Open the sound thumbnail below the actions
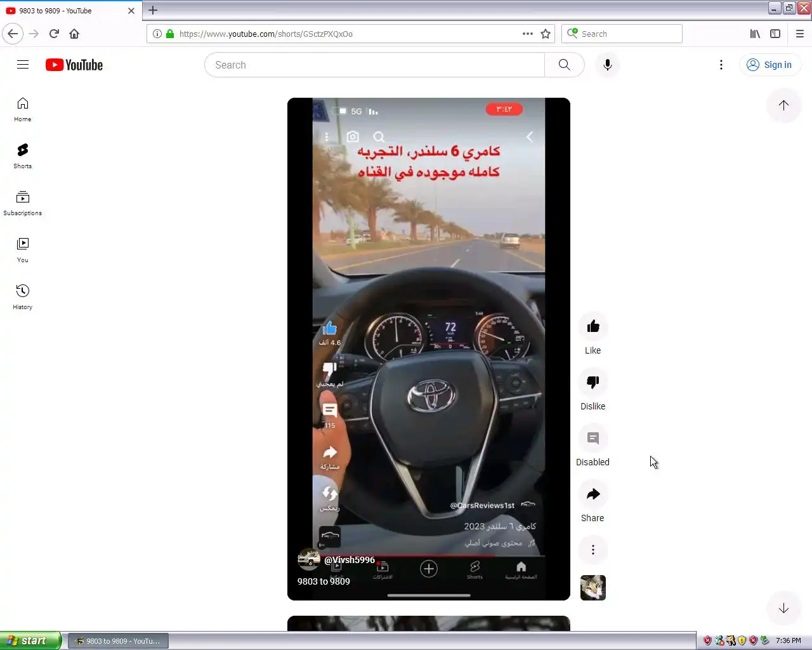The image size is (812, 650). point(593,588)
